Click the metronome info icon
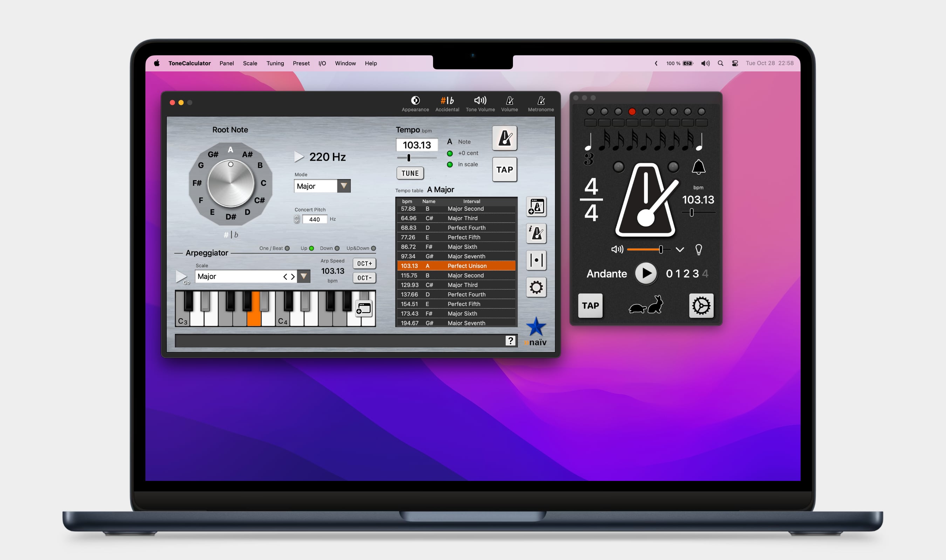 click(x=537, y=234)
